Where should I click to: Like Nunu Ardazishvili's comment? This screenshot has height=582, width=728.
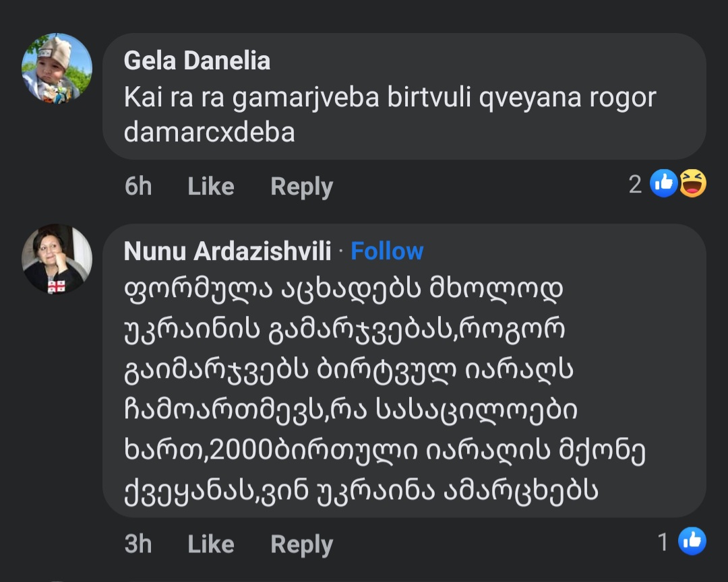point(210,544)
